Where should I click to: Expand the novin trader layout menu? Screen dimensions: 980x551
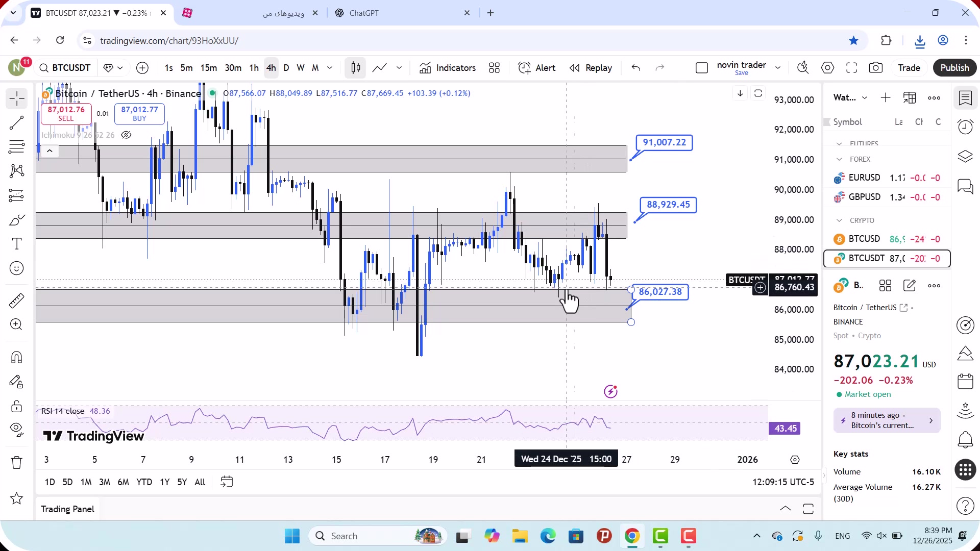pos(778,68)
